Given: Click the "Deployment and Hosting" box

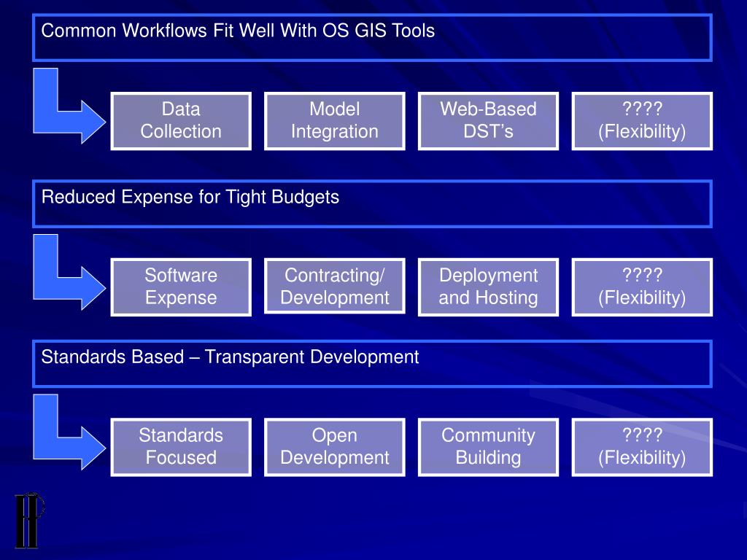Looking at the screenshot, I should pyautogui.click(x=488, y=287).
